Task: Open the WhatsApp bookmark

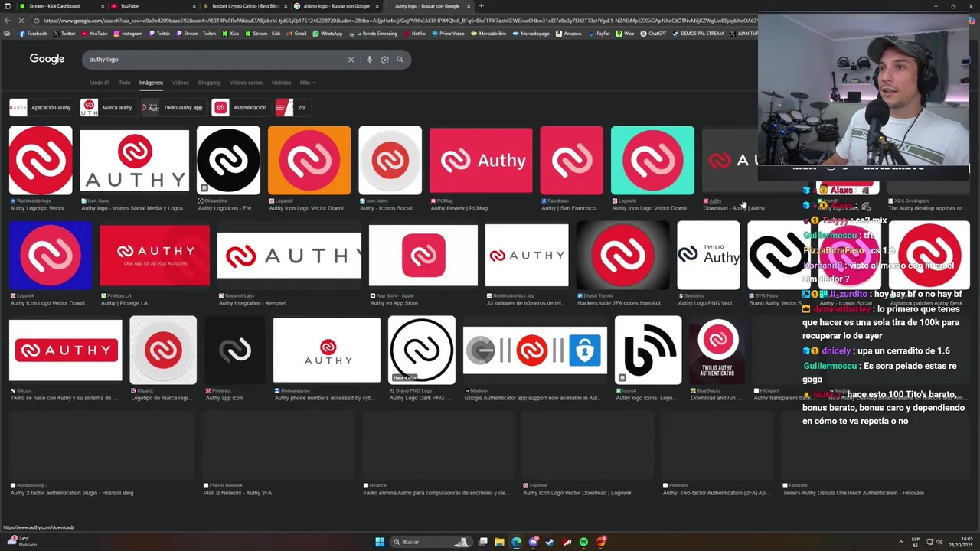Action: pyautogui.click(x=328, y=34)
